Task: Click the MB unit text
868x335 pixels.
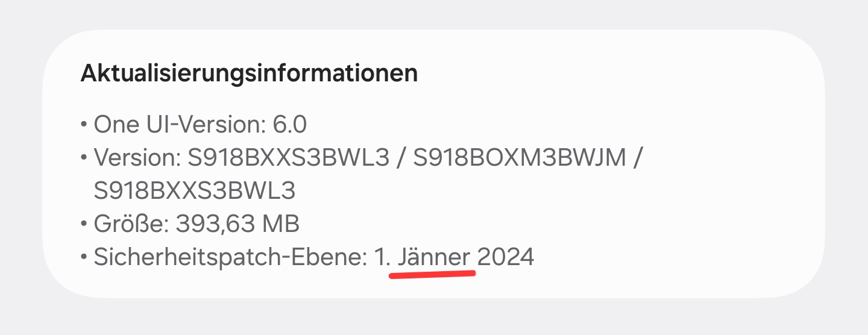Action: [x=282, y=224]
